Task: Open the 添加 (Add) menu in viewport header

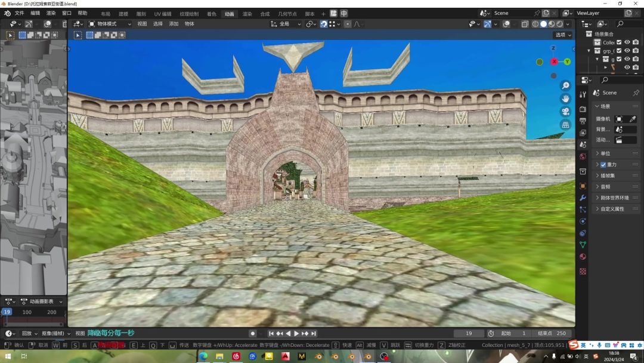Action: tap(174, 24)
